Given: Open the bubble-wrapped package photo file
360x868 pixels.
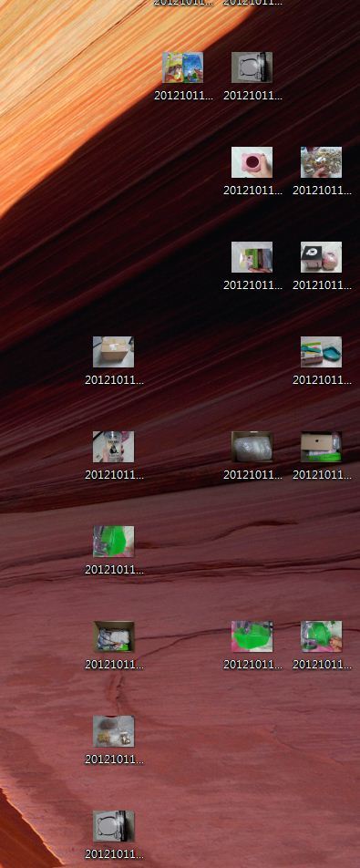Looking at the screenshot, I should tap(252, 447).
